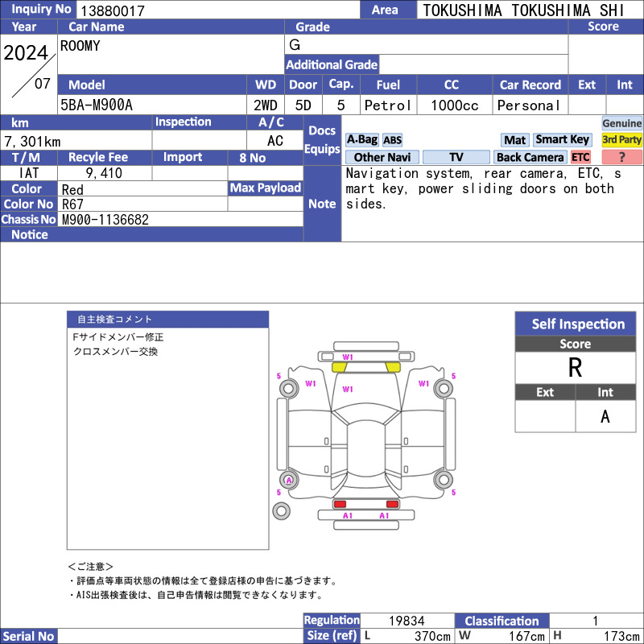
Task: Select inquiry number 13880017
Action: point(113,10)
